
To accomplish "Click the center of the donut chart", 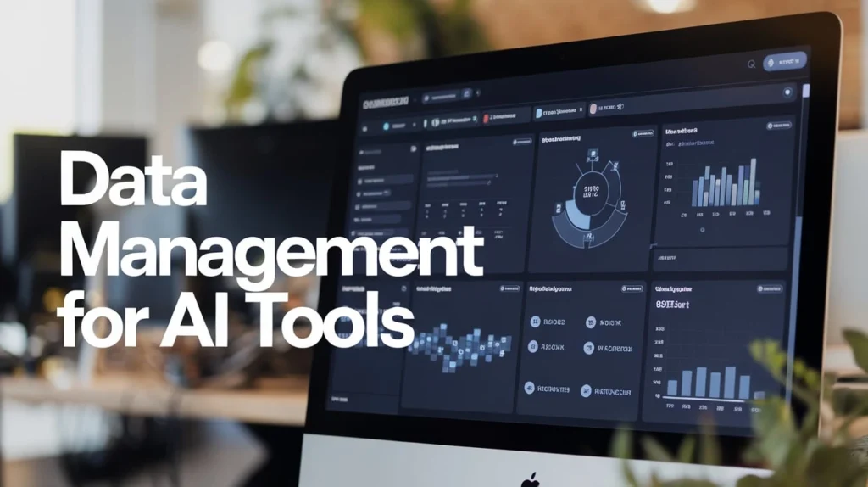I will click(591, 193).
